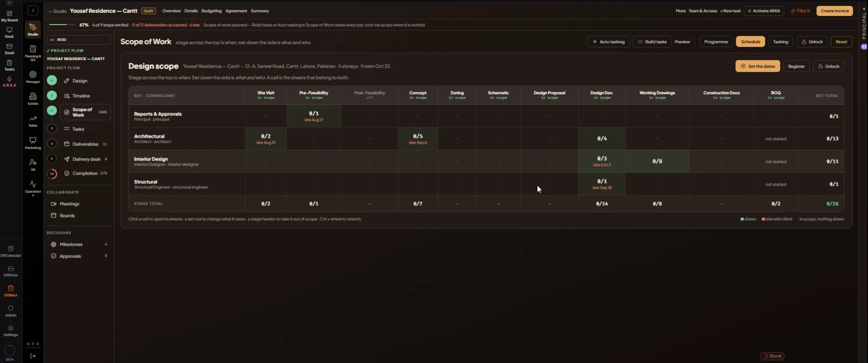Viewport: 868px width, 363px height.
Task: Open the Agreement tab
Action: pyautogui.click(x=236, y=11)
